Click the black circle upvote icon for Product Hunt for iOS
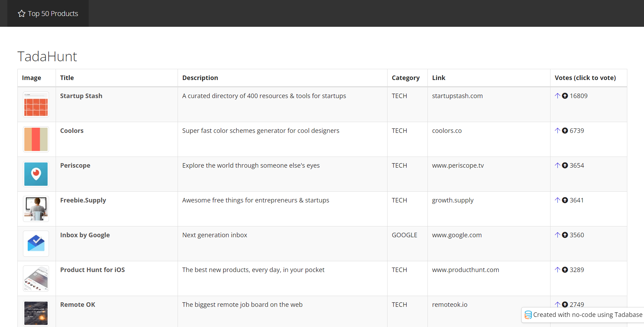Image resolution: width=644 pixels, height=327 pixels. pos(565,270)
